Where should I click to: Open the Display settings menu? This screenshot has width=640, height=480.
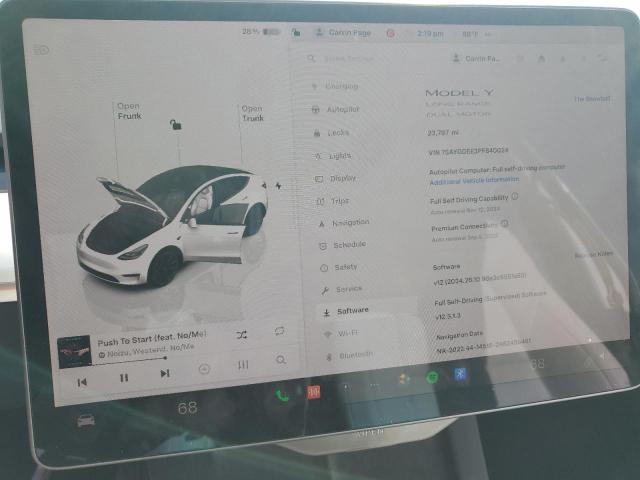click(336, 178)
